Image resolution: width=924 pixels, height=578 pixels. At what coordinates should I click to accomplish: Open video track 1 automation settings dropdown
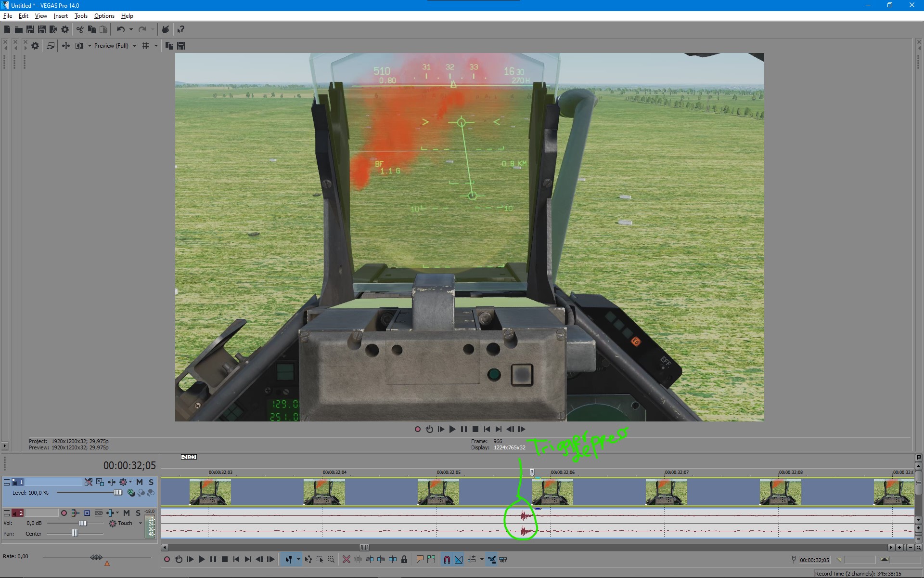[x=130, y=482]
